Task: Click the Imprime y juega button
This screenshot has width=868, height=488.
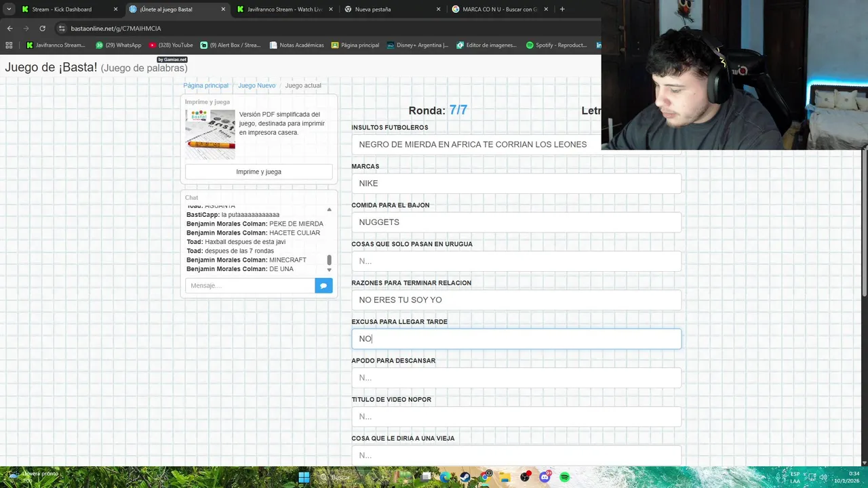Action: tap(258, 171)
